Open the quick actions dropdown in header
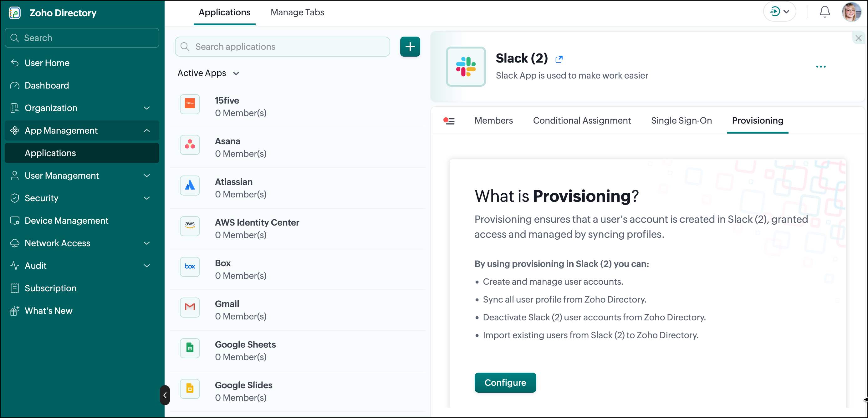The image size is (868, 418). click(x=779, y=12)
